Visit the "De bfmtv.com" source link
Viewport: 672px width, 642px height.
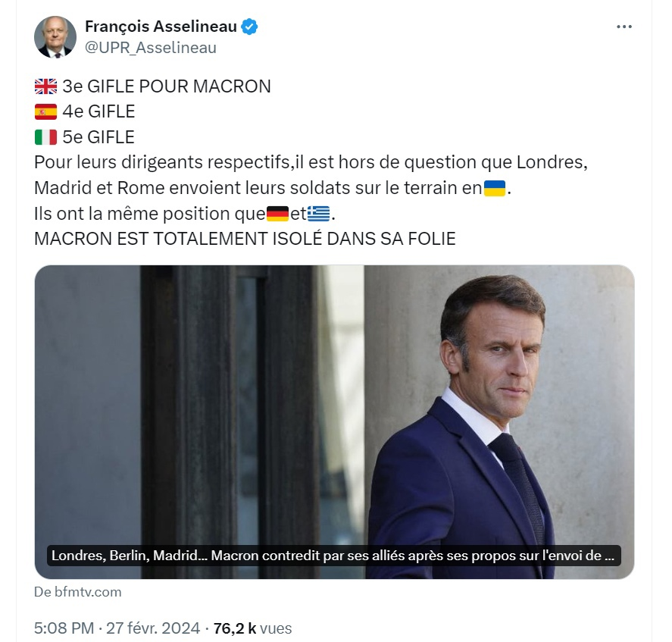78,592
